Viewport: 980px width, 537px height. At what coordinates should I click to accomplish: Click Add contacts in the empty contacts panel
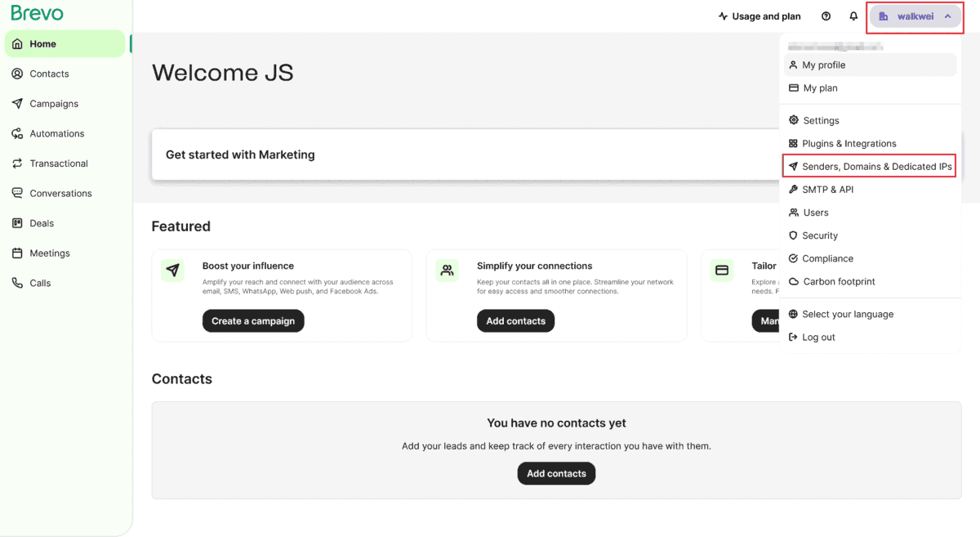click(x=556, y=473)
